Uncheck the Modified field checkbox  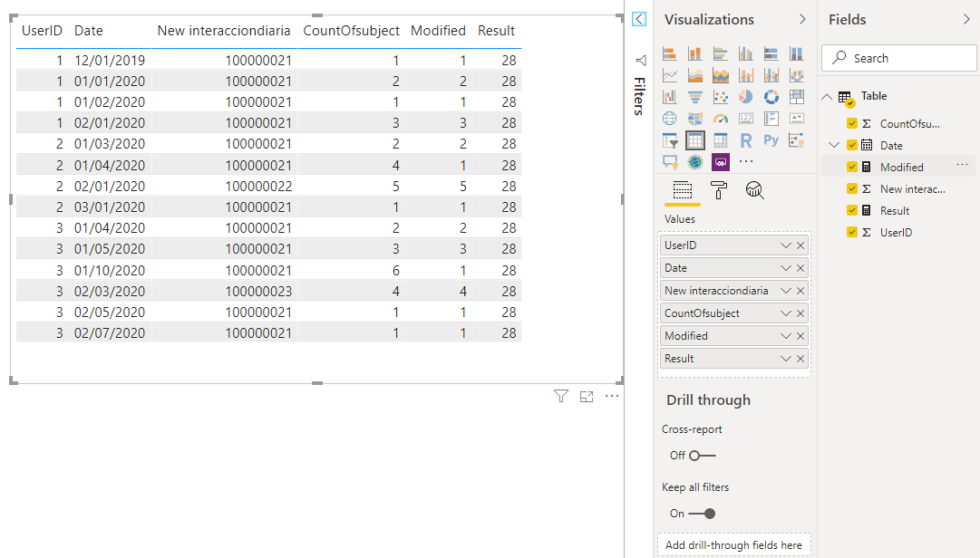[852, 167]
